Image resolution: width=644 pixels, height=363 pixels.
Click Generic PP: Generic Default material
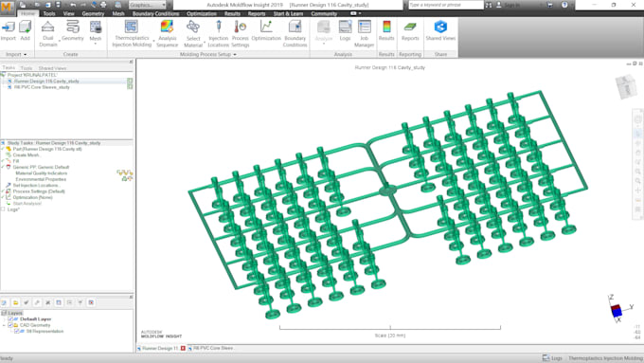(41, 168)
